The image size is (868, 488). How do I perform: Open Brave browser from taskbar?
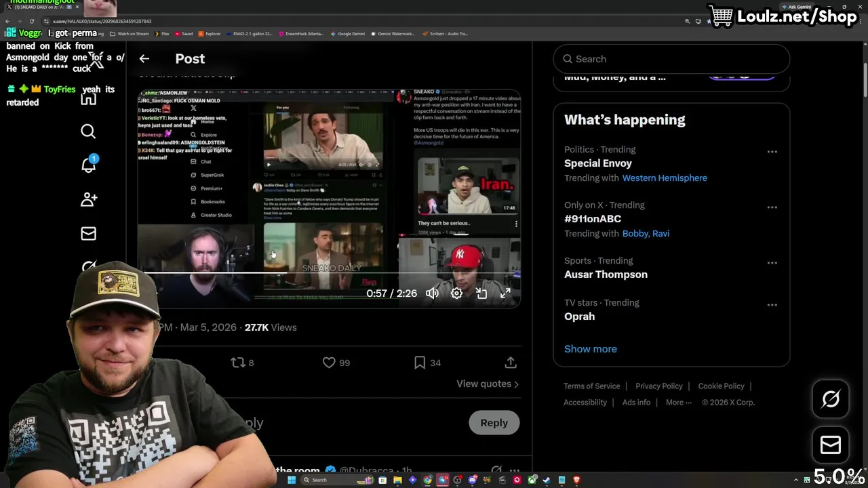[577, 480]
